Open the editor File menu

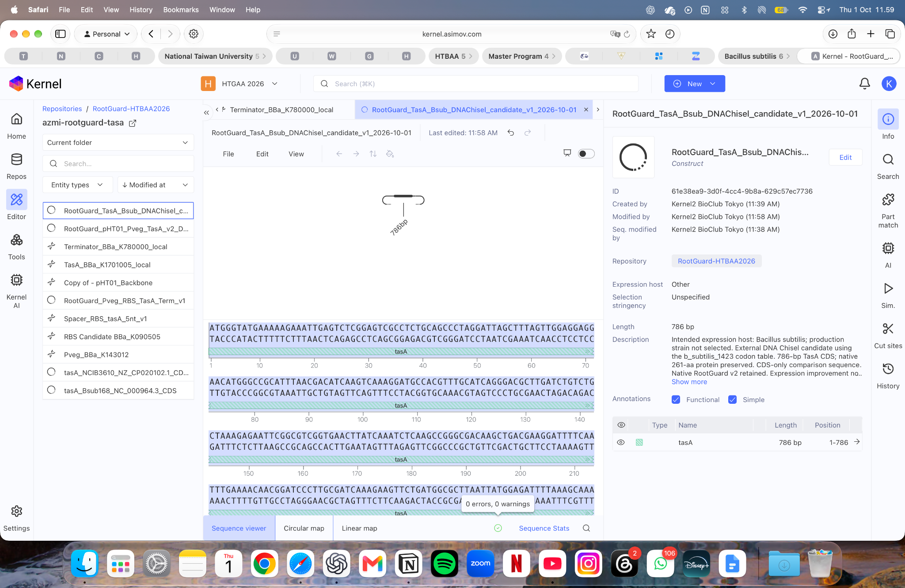point(228,154)
